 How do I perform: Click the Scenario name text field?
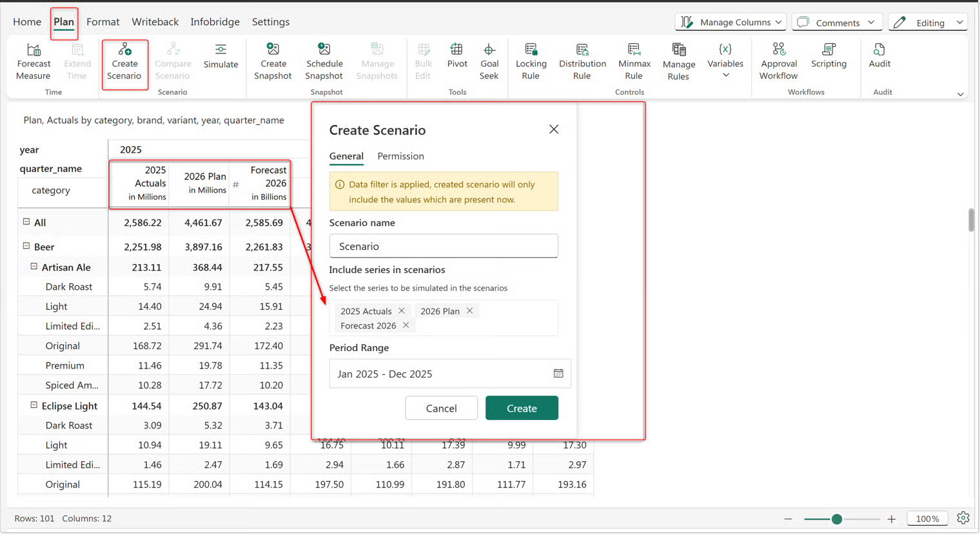[x=444, y=246]
